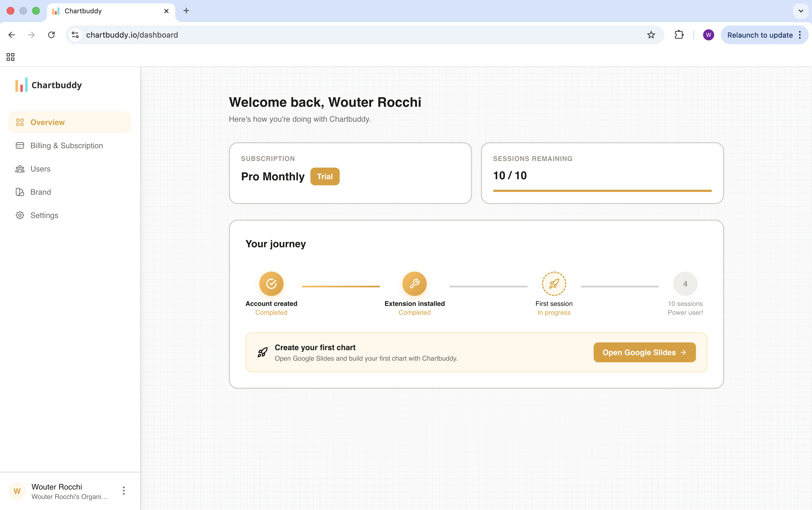Image resolution: width=812 pixels, height=510 pixels.
Task: Open Billing & Subscription from the sidebar
Action: (66, 145)
